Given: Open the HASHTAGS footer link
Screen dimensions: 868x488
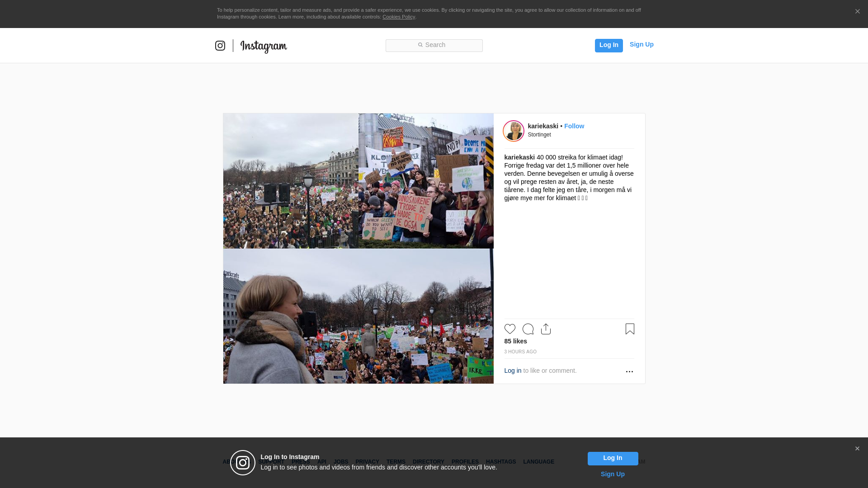Looking at the screenshot, I should pos(501,462).
